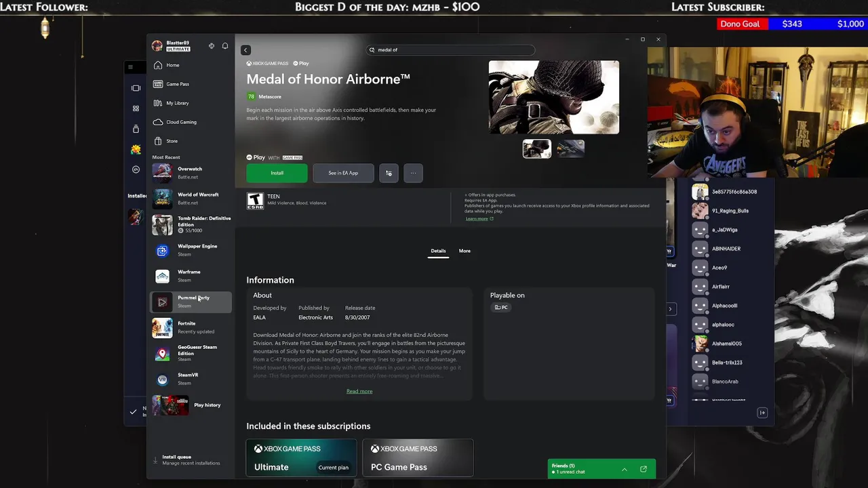Click the ESRB Teen rating icon
Image resolution: width=868 pixels, height=488 pixels.
point(255,201)
